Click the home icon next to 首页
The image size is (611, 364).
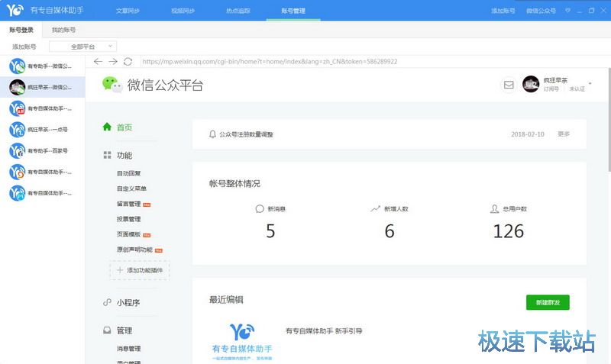[x=107, y=127]
